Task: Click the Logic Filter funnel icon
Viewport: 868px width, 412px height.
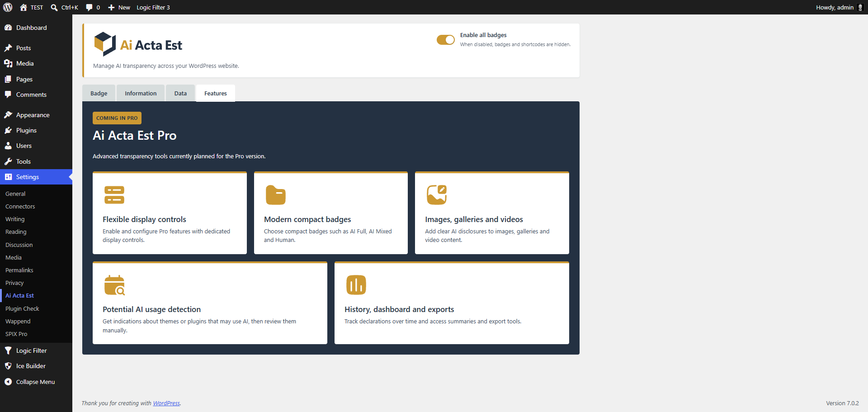Action: 8,350
